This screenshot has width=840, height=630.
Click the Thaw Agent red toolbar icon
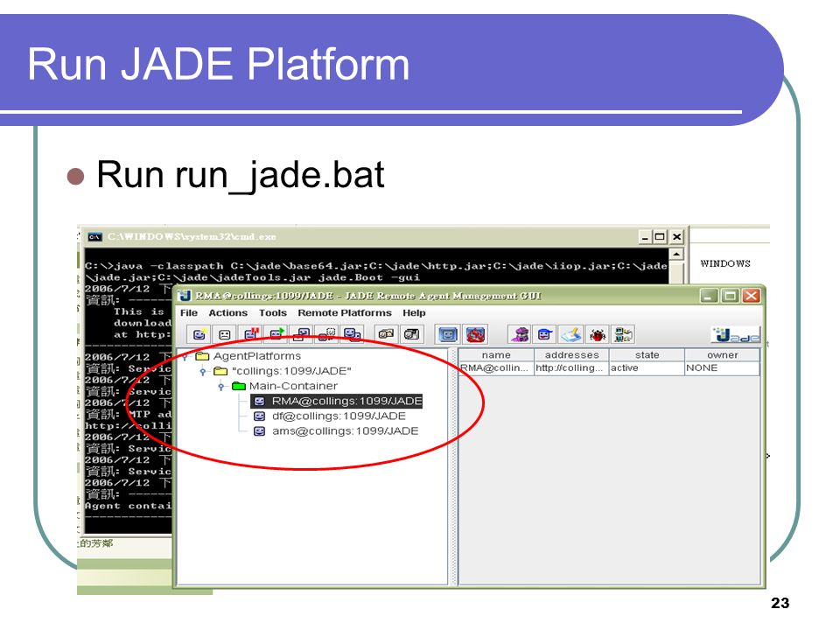click(x=475, y=335)
